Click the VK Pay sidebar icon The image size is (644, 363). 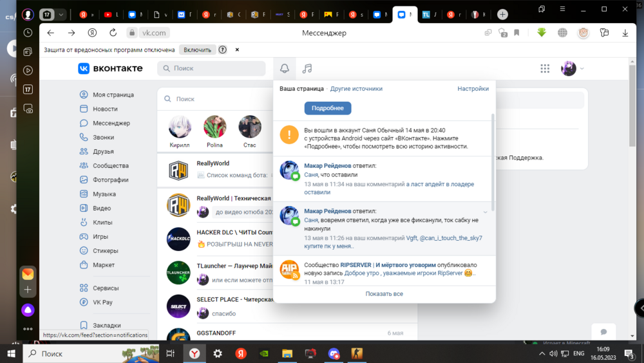click(84, 302)
